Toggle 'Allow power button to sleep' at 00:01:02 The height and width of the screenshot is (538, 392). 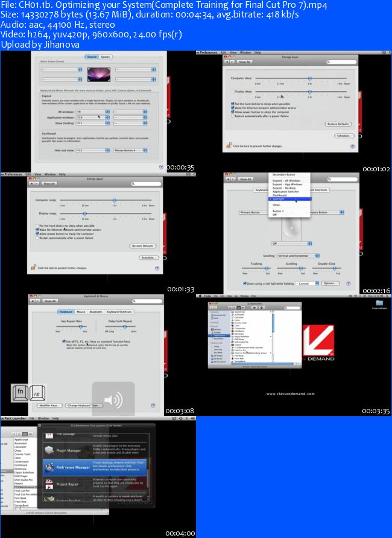[233, 112]
